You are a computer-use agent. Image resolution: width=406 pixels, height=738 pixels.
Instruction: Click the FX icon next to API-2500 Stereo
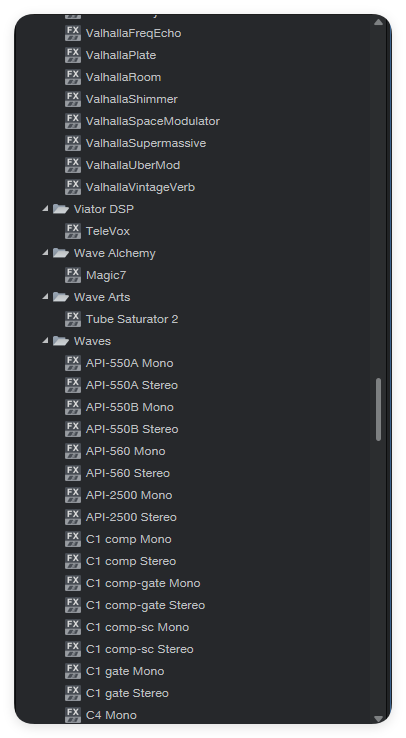(x=73, y=517)
